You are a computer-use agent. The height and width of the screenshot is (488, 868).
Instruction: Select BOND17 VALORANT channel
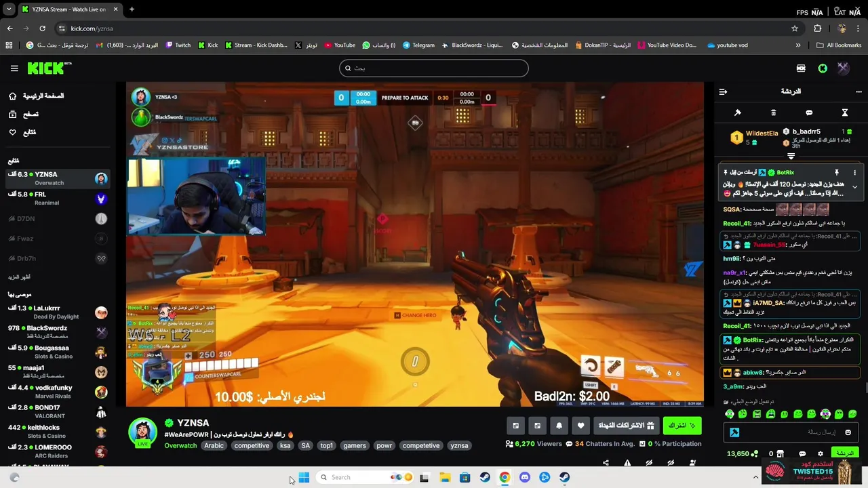point(58,411)
